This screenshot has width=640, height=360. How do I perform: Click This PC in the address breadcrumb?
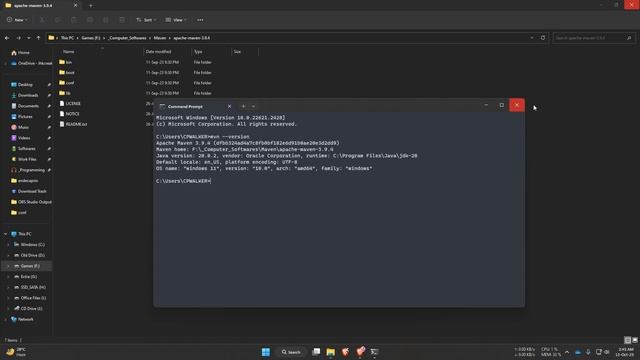pyautogui.click(x=67, y=38)
